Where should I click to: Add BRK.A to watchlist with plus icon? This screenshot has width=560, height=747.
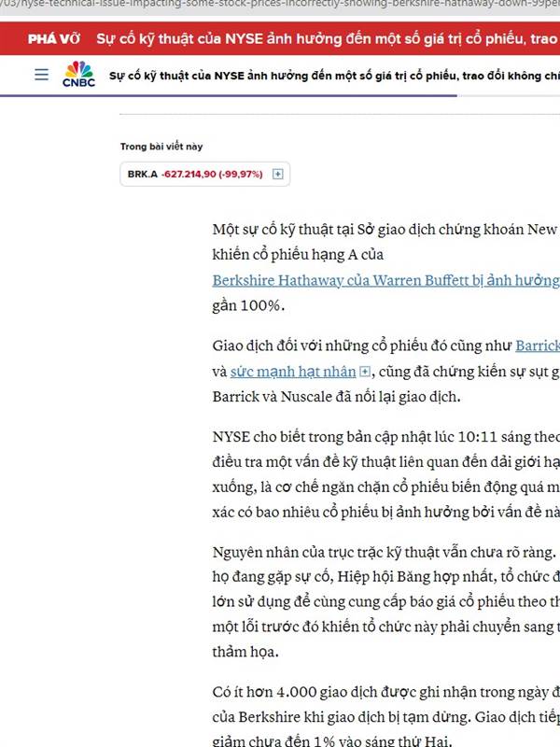click(277, 174)
